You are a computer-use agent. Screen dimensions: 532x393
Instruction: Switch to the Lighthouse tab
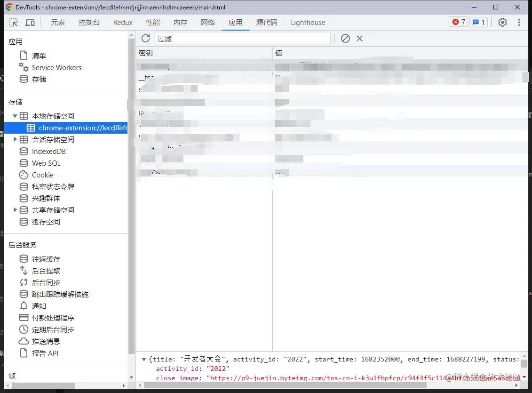308,23
